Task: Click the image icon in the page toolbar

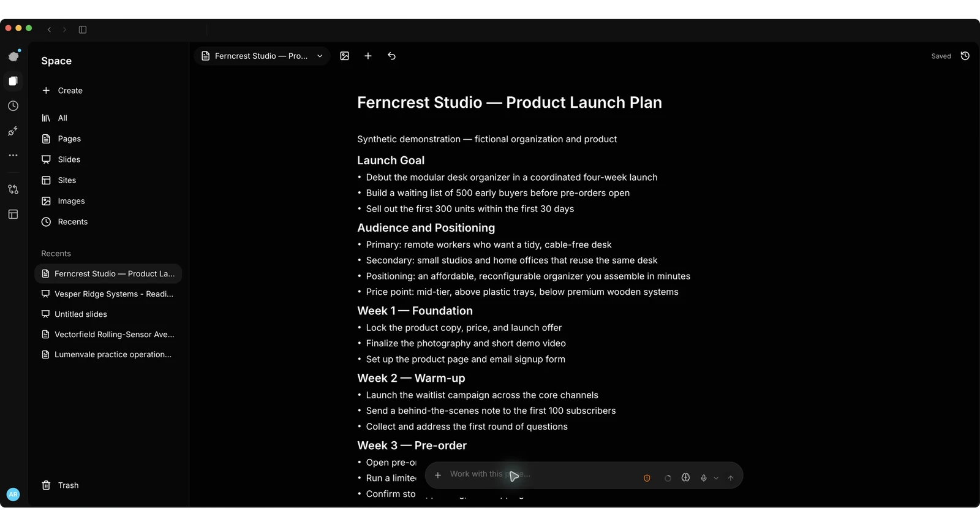Action: 345,56
